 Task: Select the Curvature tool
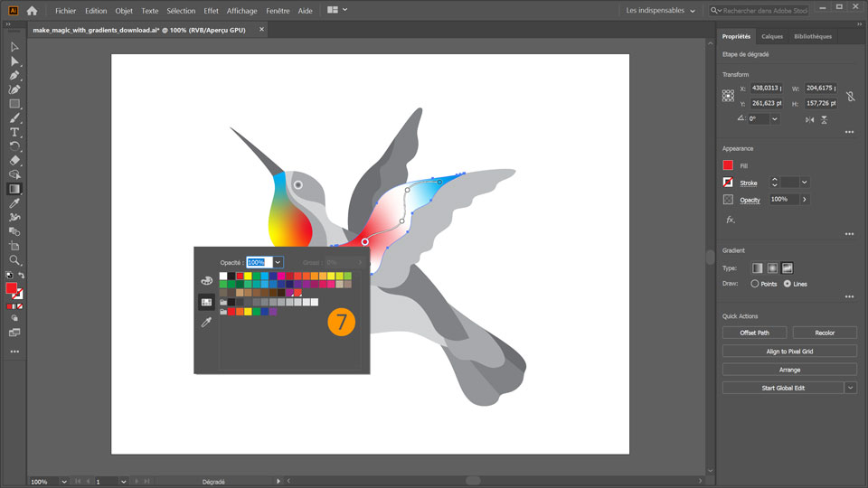[14, 89]
